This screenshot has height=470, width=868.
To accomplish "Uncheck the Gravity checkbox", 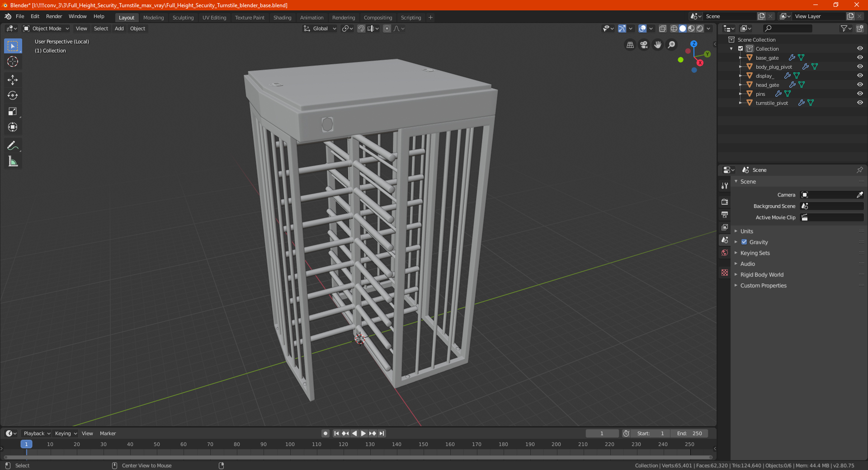I will [x=744, y=242].
